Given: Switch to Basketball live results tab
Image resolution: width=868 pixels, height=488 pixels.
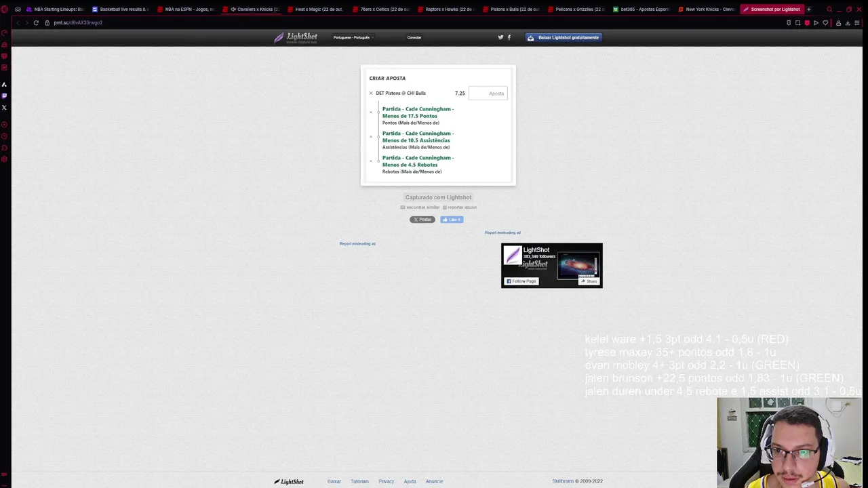Looking at the screenshot, I should tap(119, 9).
